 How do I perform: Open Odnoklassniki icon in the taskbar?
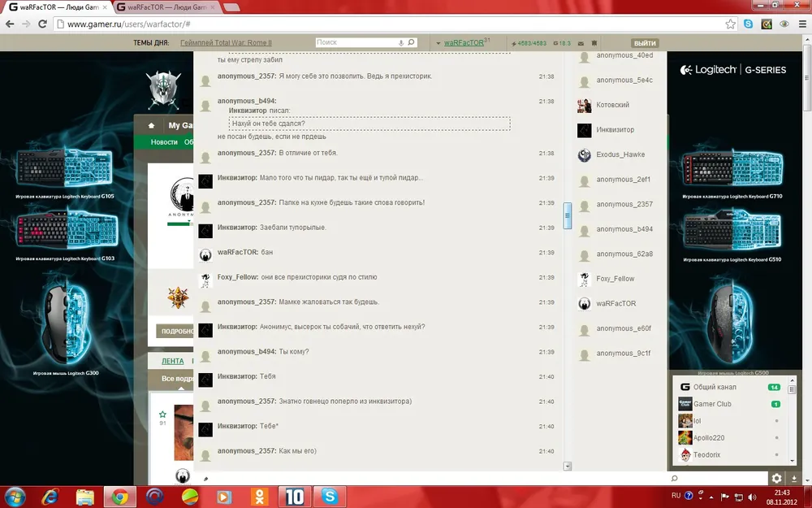coord(260,497)
